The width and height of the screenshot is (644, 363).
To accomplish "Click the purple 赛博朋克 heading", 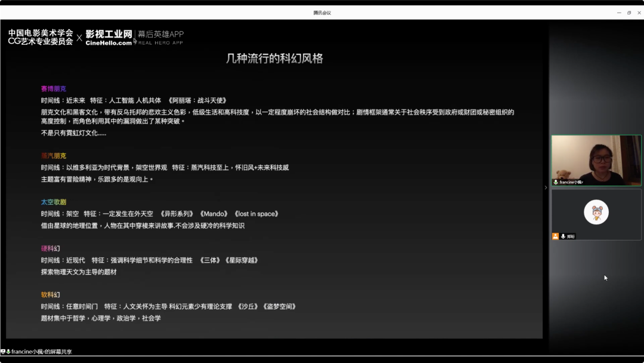I will pos(54,88).
